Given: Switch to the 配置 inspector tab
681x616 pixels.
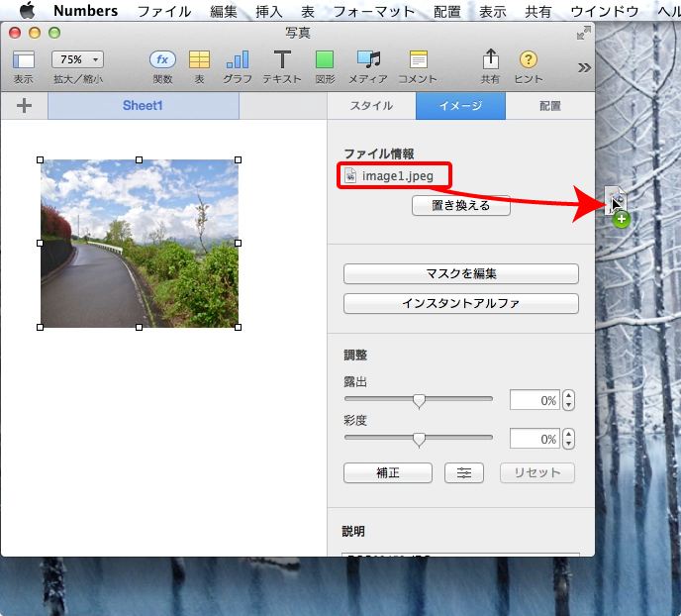Looking at the screenshot, I should click(549, 106).
